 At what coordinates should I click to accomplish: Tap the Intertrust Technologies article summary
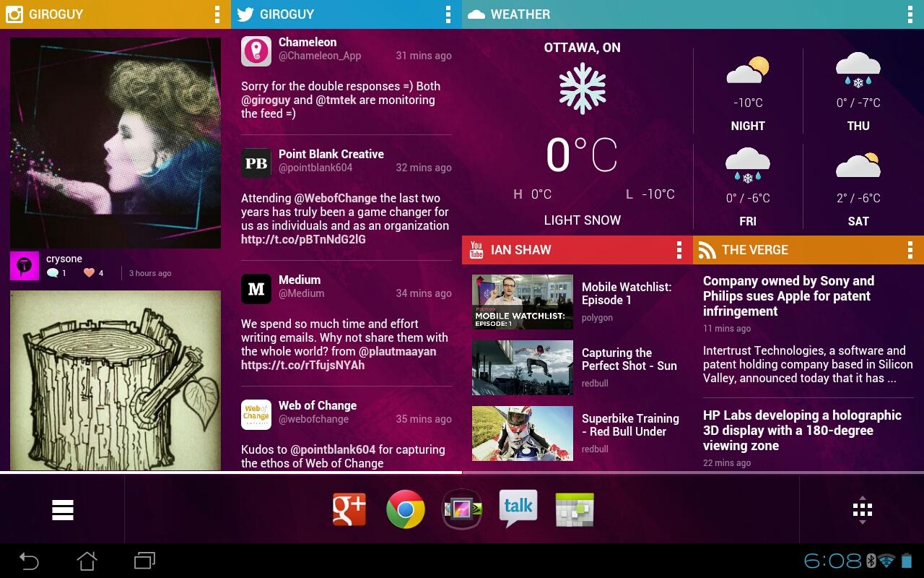(x=808, y=364)
